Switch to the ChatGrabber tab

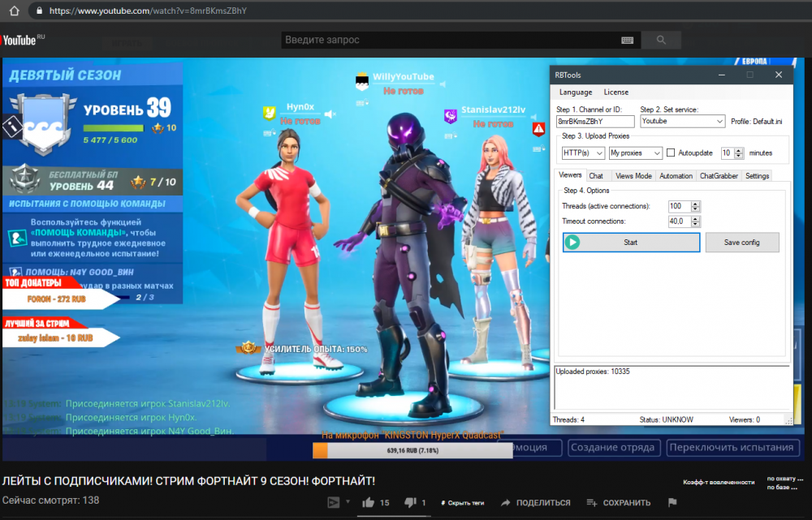pyautogui.click(x=718, y=176)
